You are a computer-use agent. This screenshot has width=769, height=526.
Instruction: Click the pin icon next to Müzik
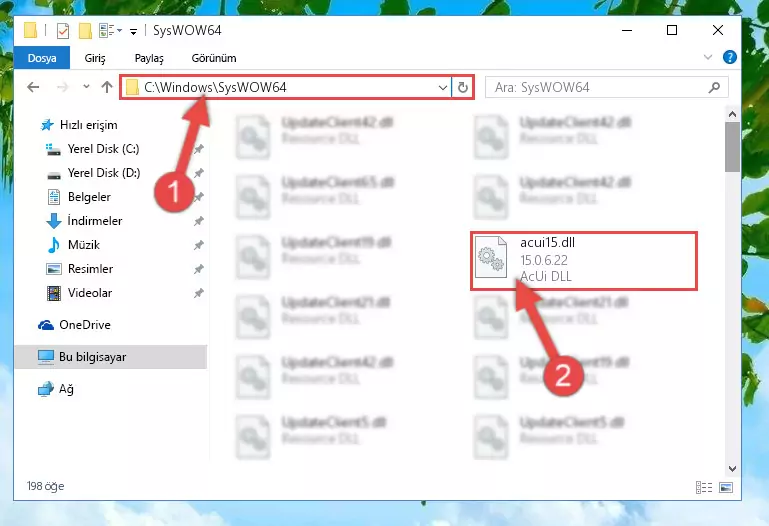coord(199,245)
